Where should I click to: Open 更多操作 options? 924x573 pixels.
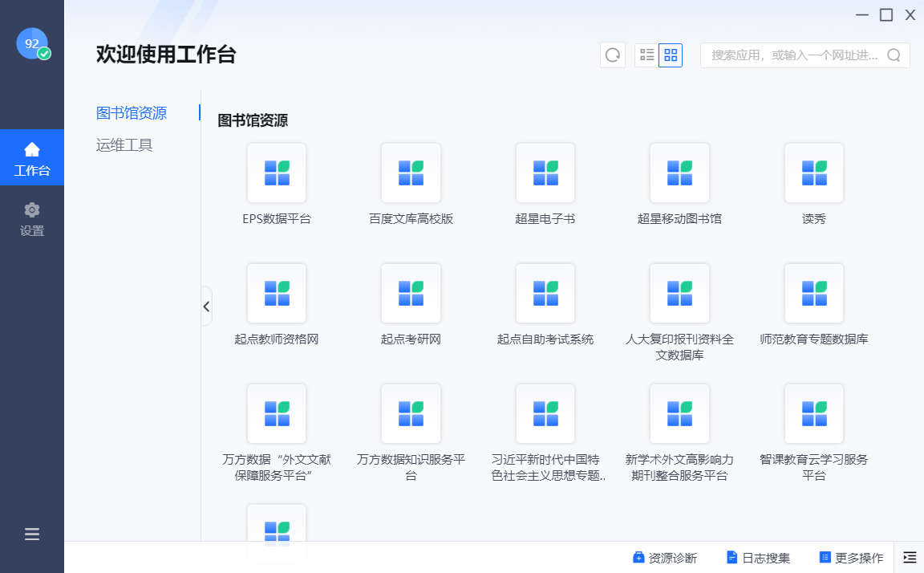point(851,558)
